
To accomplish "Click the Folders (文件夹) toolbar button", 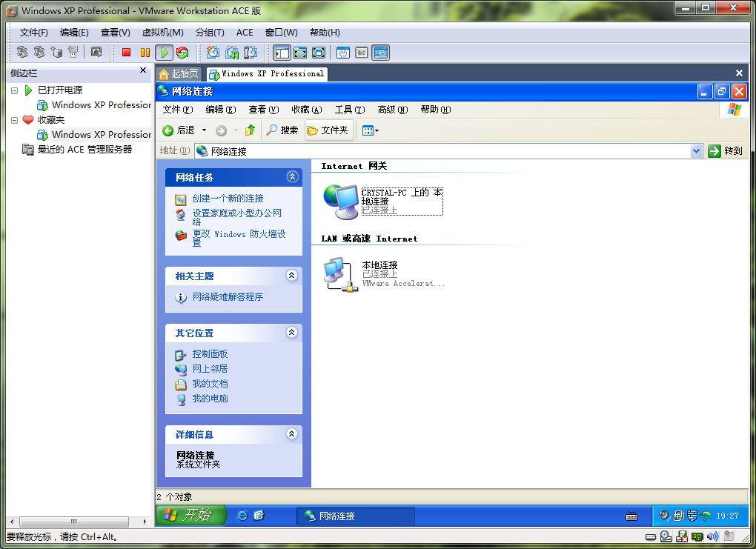I will [x=328, y=130].
